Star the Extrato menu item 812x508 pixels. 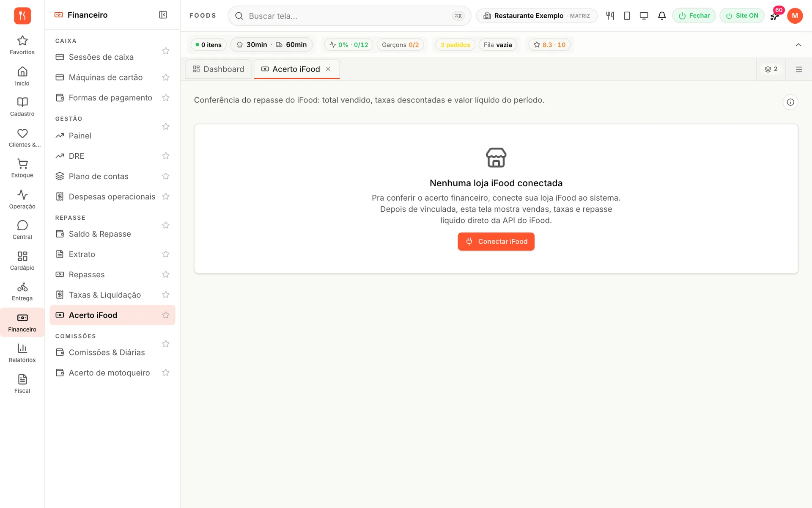click(166, 254)
